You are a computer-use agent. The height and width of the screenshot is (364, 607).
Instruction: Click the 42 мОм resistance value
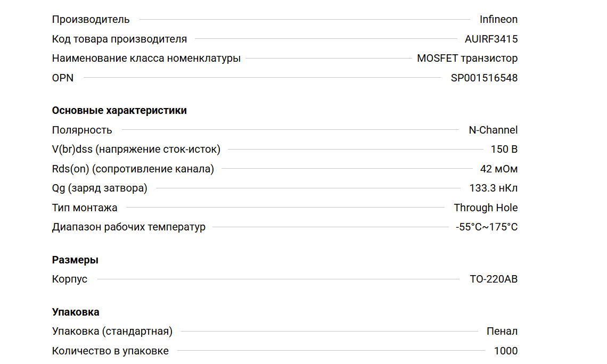coord(498,169)
